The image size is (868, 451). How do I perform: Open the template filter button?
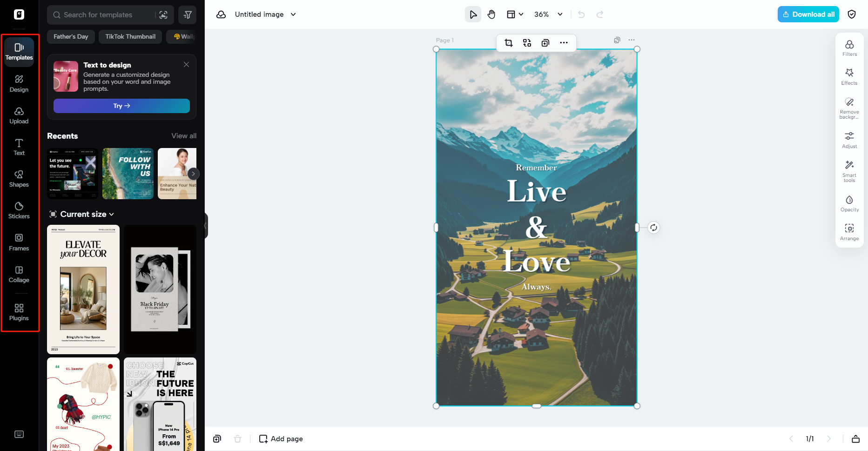[x=188, y=15]
